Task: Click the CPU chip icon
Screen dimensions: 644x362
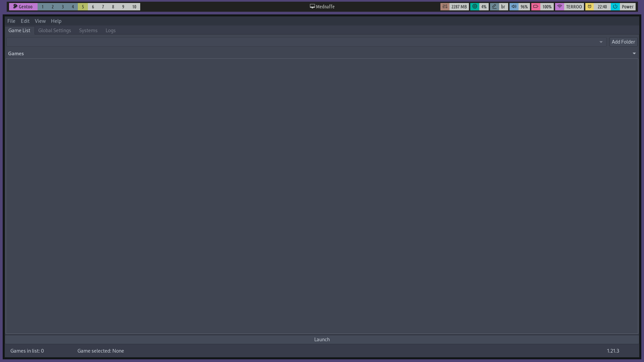Action: (x=475, y=7)
